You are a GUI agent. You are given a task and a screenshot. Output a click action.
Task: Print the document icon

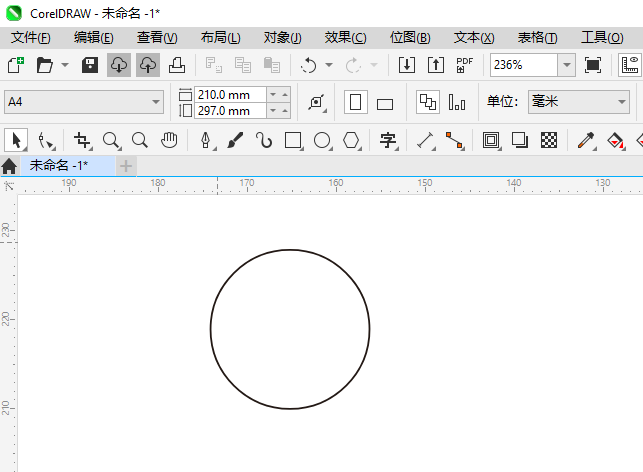coord(177,65)
